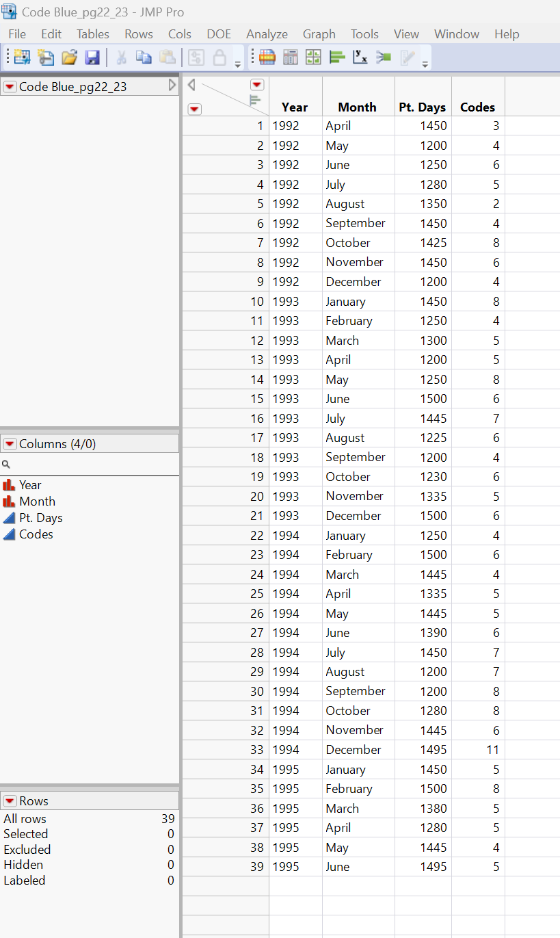Screen dimensions: 560x938
Task: Click the continuous icon beside Codes
Action: click(x=10, y=534)
